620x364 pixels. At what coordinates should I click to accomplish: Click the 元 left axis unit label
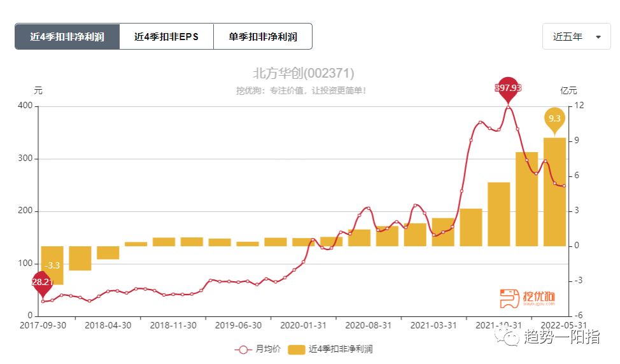tap(38, 90)
